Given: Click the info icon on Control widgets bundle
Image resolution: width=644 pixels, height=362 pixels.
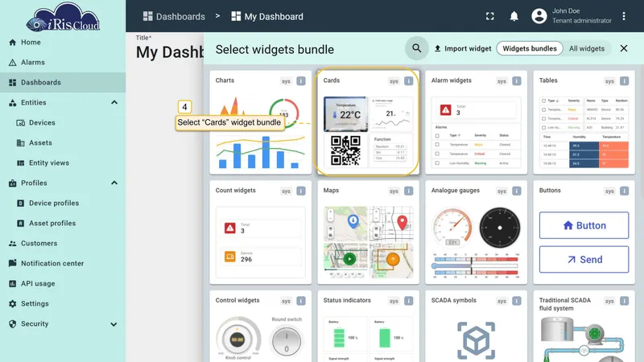Looking at the screenshot, I should coord(300,301).
